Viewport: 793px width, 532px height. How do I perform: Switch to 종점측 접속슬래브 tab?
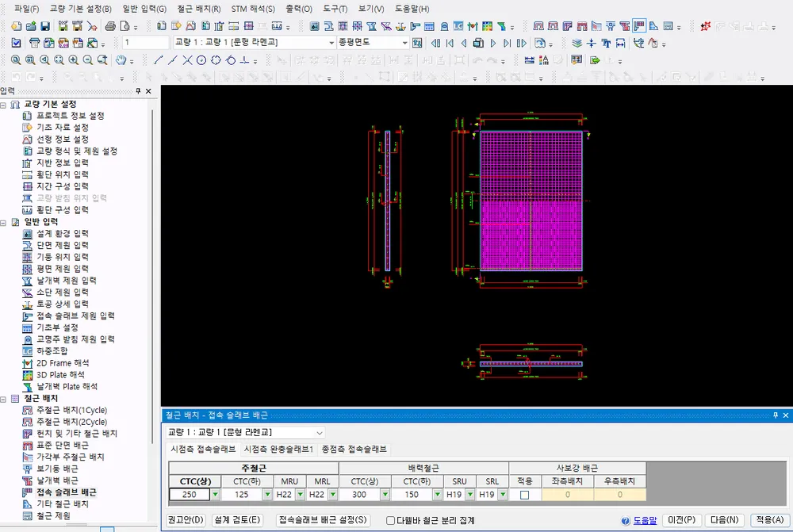tap(354, 449)
